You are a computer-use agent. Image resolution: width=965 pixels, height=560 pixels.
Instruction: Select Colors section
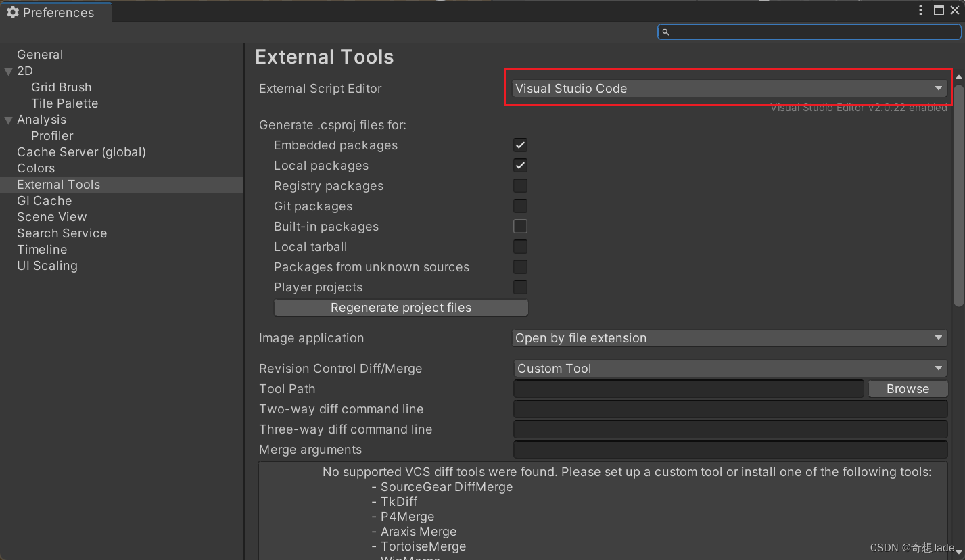click(36, 168)
